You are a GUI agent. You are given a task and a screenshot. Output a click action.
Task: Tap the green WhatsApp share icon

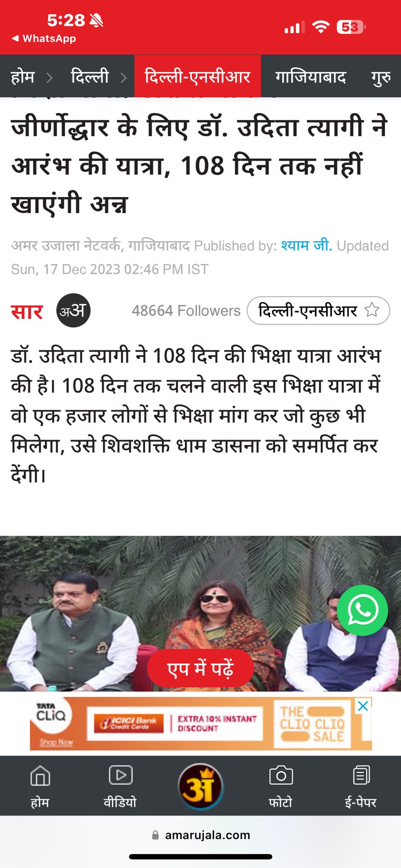tap(362, 610)
